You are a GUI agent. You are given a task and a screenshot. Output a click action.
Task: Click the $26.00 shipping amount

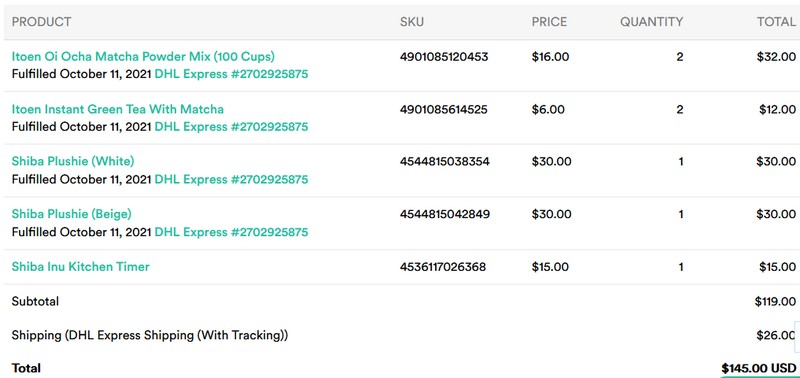pyautogui.click(x=776, y=335)
